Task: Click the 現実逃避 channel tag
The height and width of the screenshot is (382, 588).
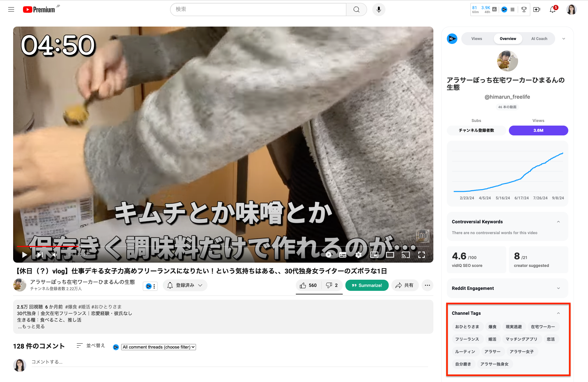Action: (514, 327)
